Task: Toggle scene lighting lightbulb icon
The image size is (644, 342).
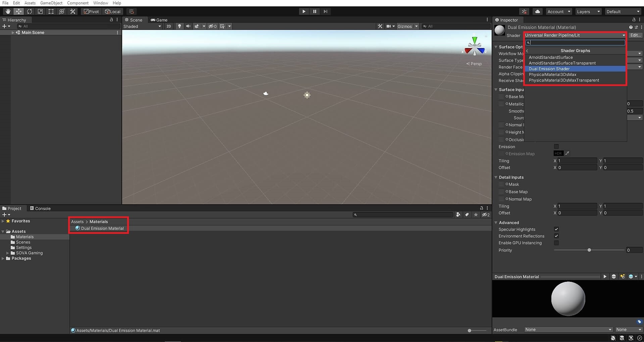Action: pos(180,26)
